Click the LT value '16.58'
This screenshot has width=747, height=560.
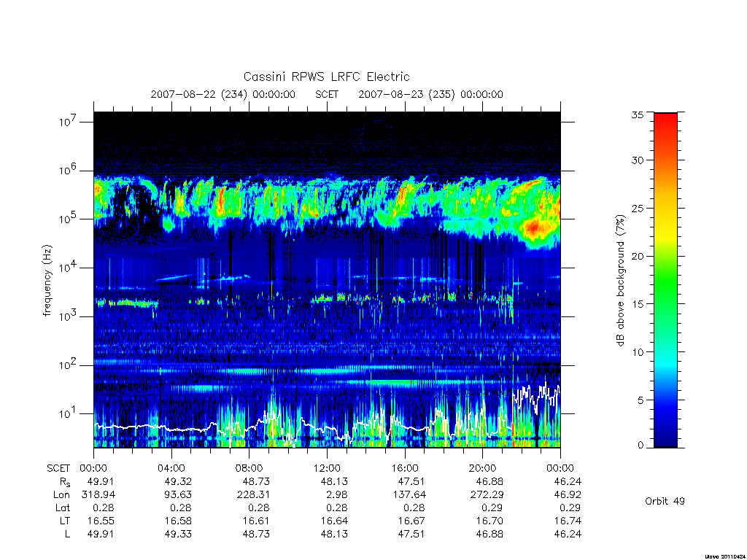[178, 521]
